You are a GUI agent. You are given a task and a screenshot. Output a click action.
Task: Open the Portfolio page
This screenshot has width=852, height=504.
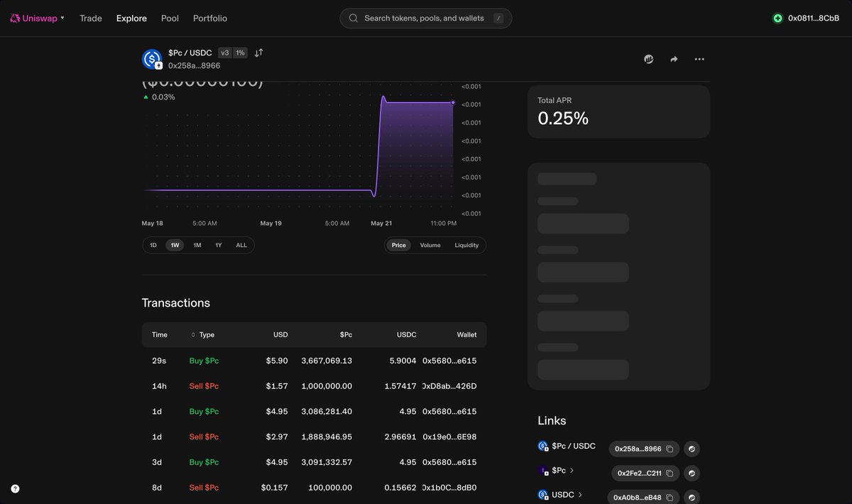click(210, 18)
